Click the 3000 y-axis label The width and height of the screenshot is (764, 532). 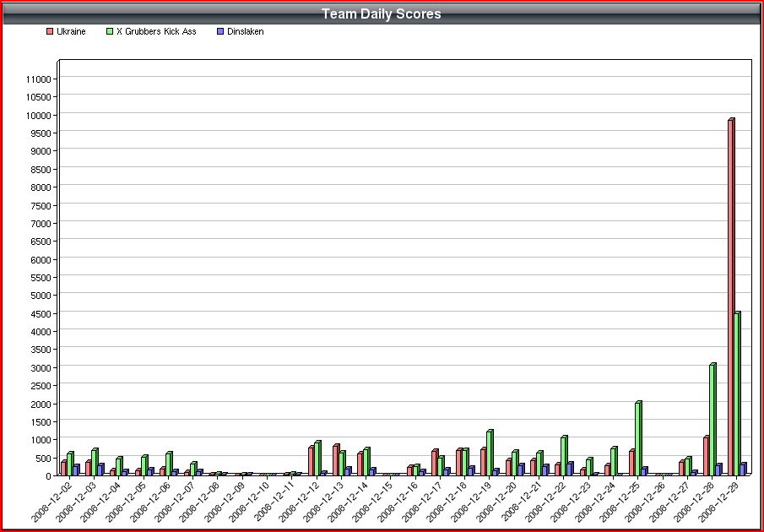coord(41,367)
